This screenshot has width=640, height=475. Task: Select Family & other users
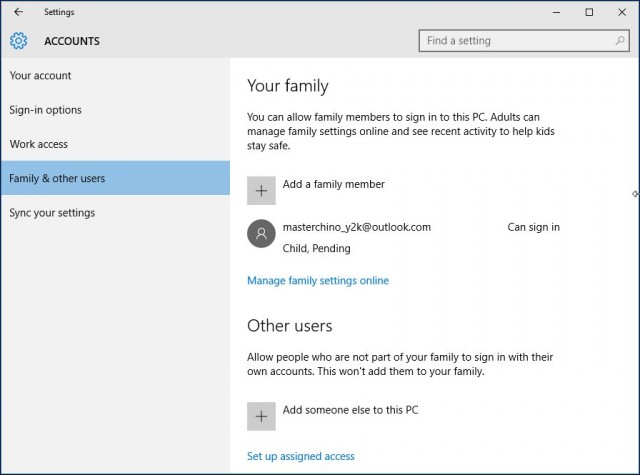[115, 178]
